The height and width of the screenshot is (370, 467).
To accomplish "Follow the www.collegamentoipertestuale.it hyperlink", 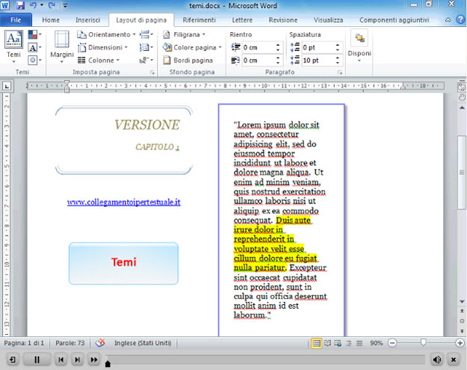I will pyautogui.click(x=124, y=202).
